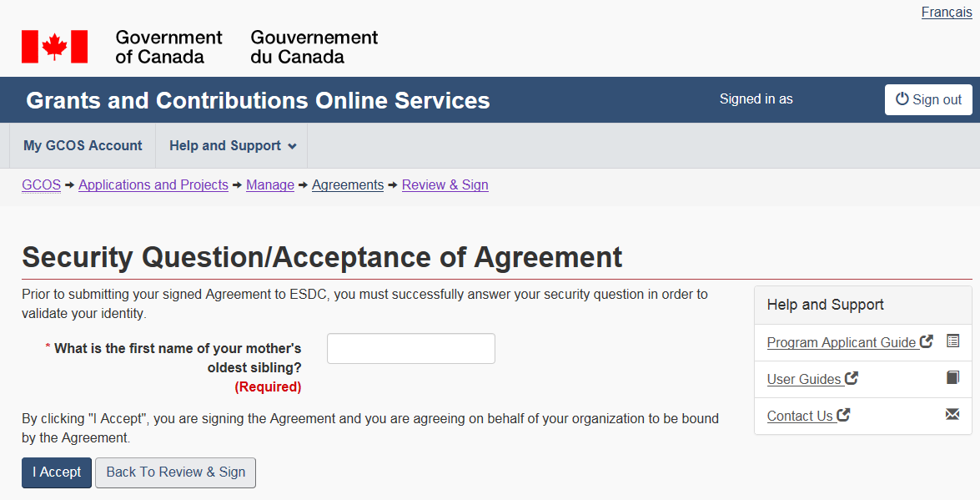Click external link icon after User Guides
The image size is (980, 500).
tap(852, 378)
